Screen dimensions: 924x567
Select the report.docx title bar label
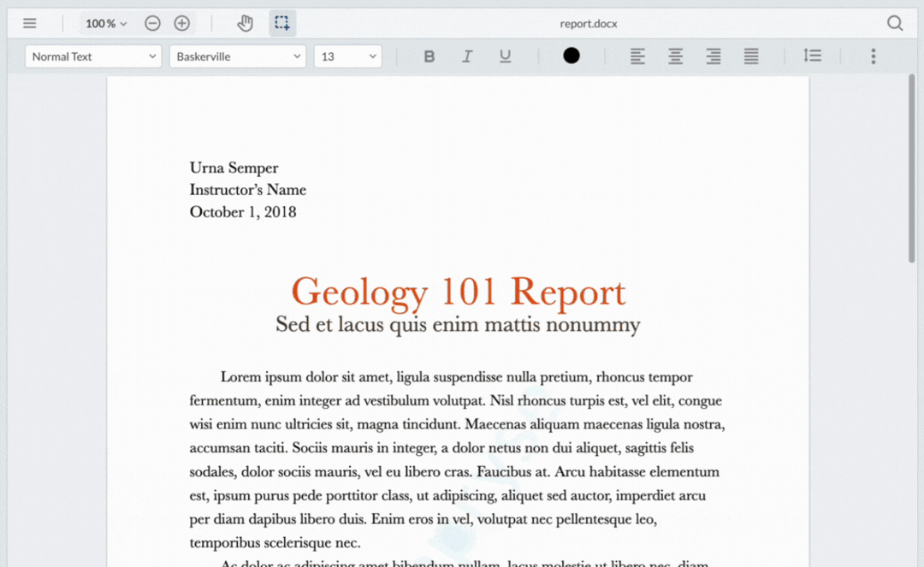coord(589,23)
